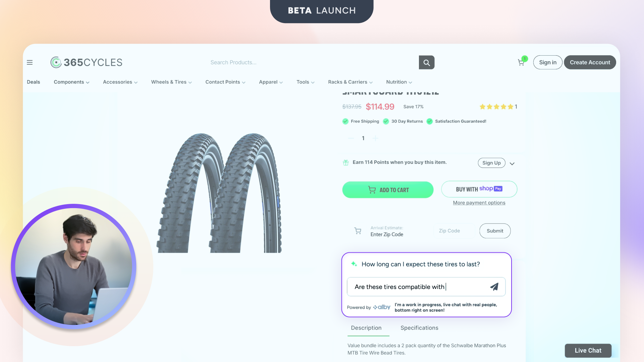The width and height of the screenshot is (644, 362).
Task: Expand Racks & Carriers menu
Action: tap(350, 82)
